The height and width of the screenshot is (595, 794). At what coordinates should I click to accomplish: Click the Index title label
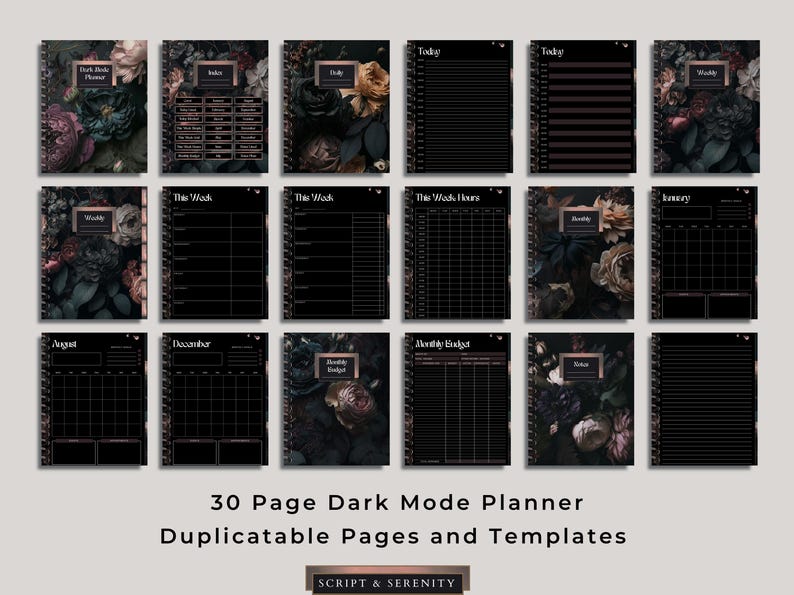215,72
